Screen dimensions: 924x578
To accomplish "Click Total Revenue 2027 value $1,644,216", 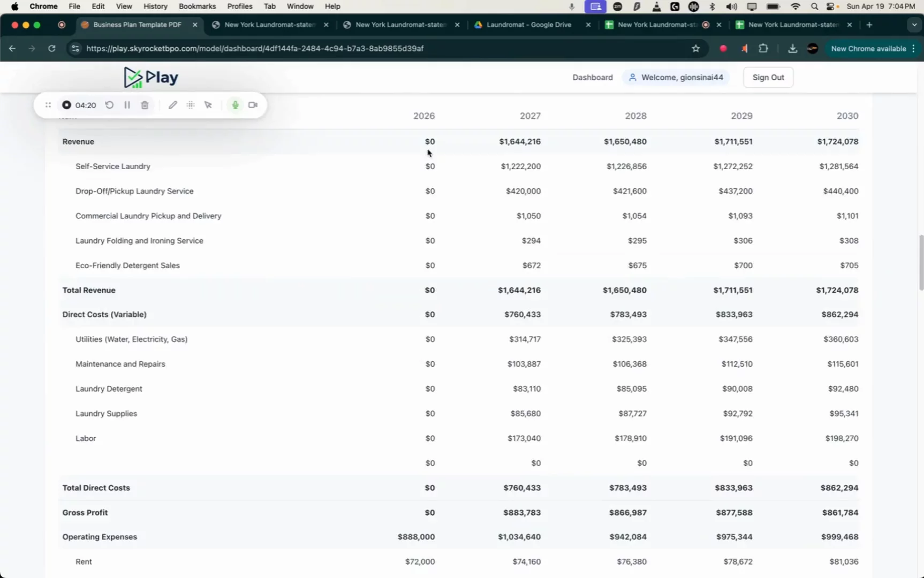I will click(x=519, y=290).
